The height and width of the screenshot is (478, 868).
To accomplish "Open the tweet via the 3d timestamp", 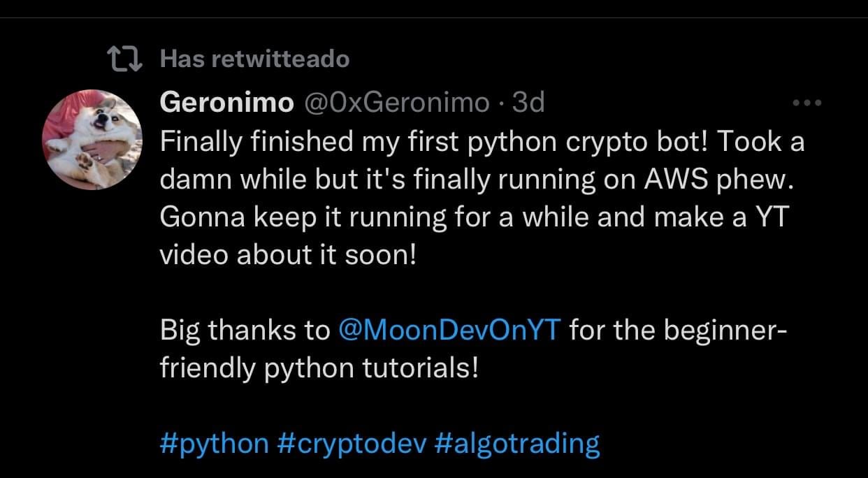I will (x=528, y=103).
